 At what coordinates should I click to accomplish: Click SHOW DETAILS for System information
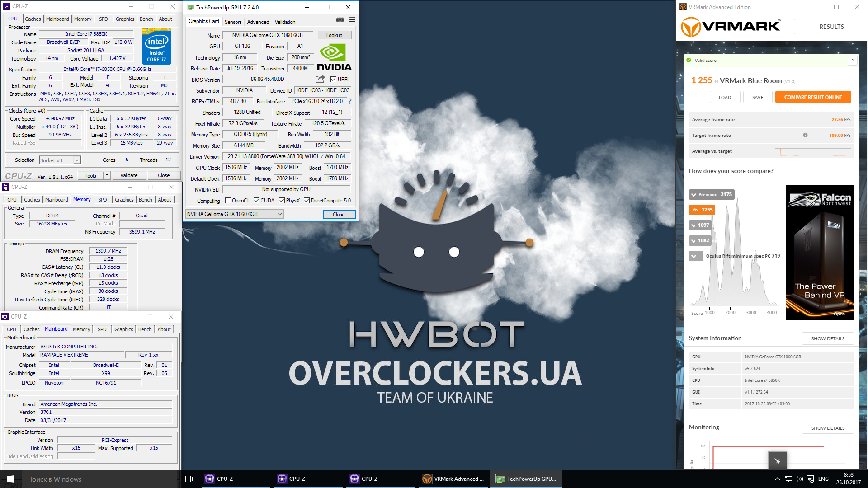click(x=828, y=338)
